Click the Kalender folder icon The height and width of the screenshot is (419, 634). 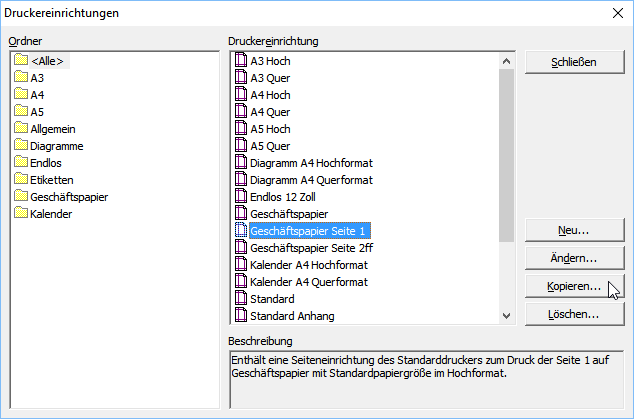[x=21, y=213]
